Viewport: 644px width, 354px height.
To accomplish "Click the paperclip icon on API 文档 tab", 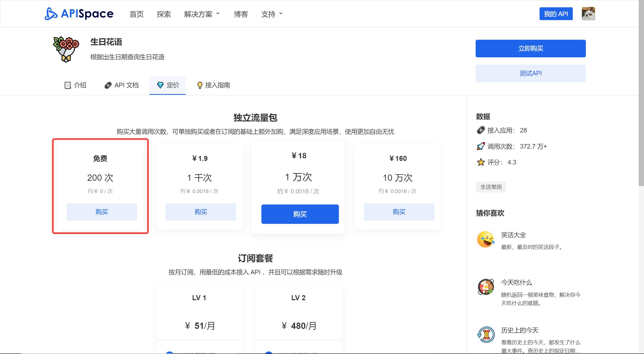I will coord(108,85).
